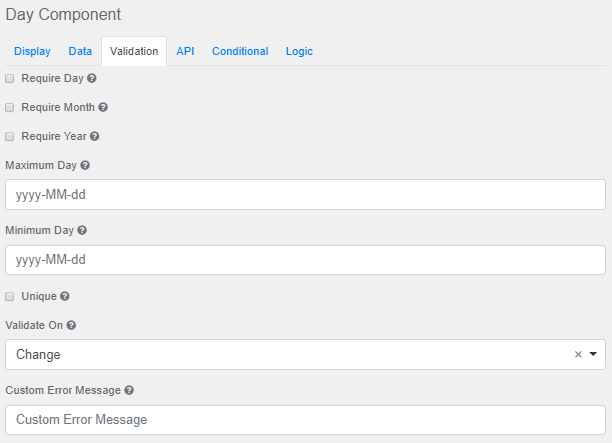Open the Data tab

80,51
